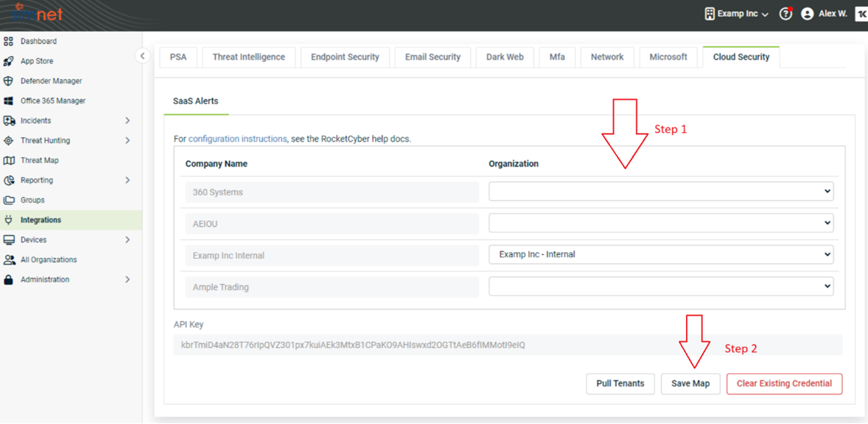Click the All Organizations people icon
This screenshot has height=424, width=868.
coord(8,260)
